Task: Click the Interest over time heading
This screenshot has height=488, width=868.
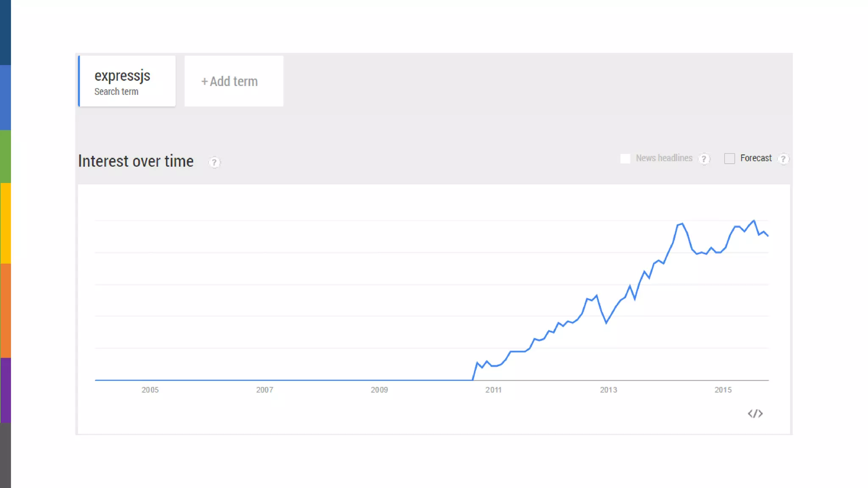Action: pyautogui.click(x=136, y=161)
